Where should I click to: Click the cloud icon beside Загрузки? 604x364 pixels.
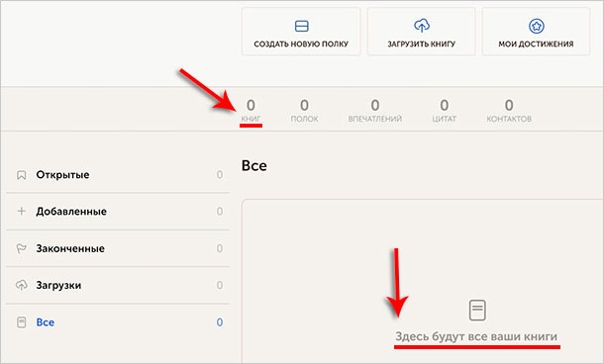pos(21,285)
